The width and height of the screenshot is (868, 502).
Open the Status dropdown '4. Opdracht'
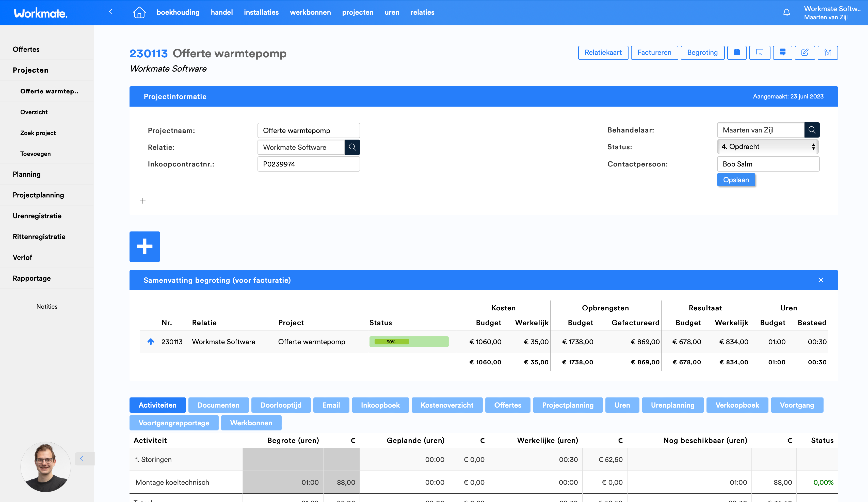(x=768, y=147)
